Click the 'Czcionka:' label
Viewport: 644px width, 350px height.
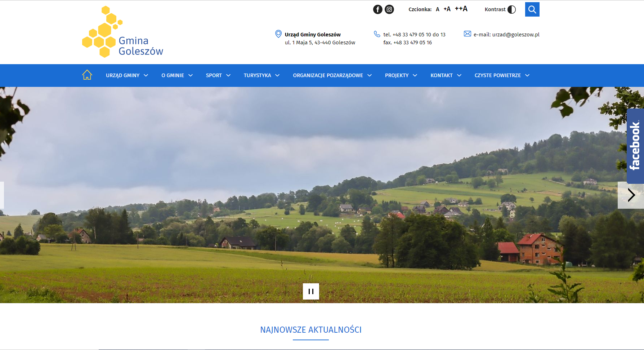(420, 9)
